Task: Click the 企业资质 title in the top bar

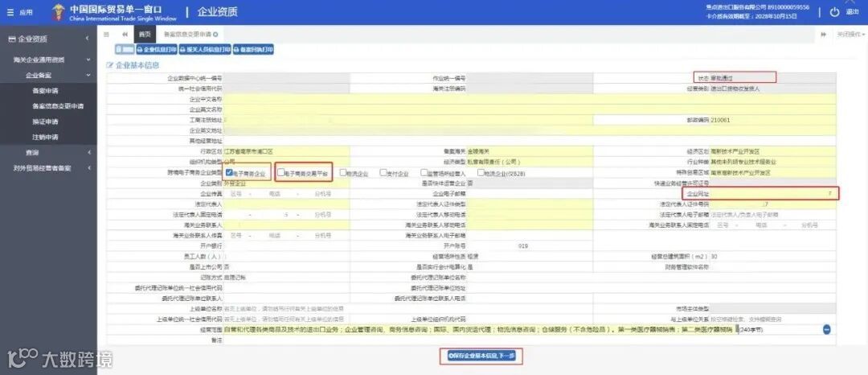Action: (x=218, y=12)
